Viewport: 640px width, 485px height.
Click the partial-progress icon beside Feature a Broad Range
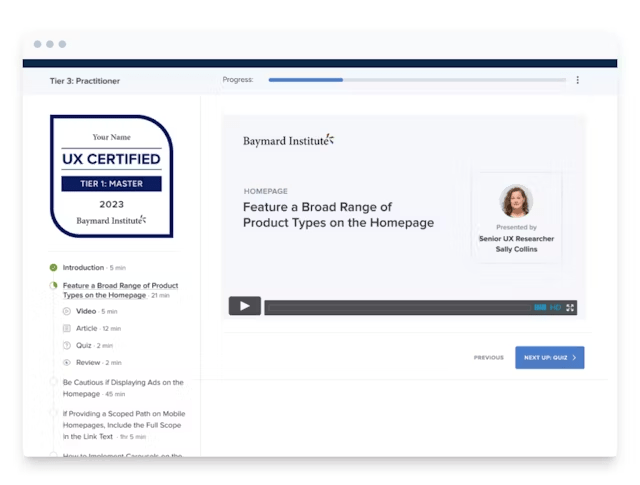tap(53, 285)
